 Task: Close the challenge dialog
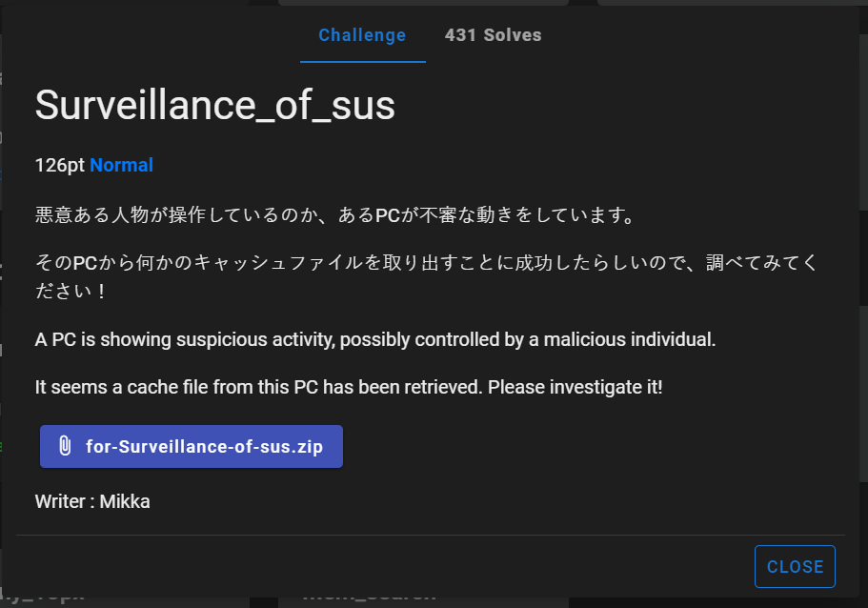pyautogui.click(x=795, y=566)
